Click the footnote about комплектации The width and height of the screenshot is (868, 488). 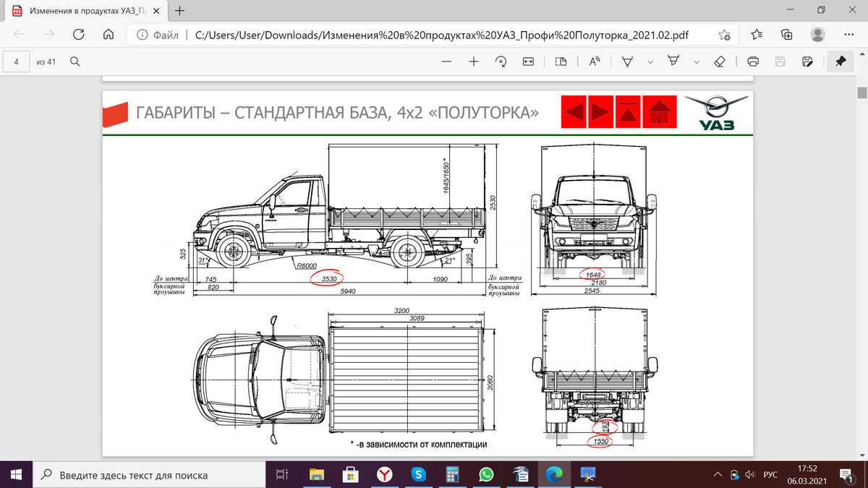coord(420,445)
